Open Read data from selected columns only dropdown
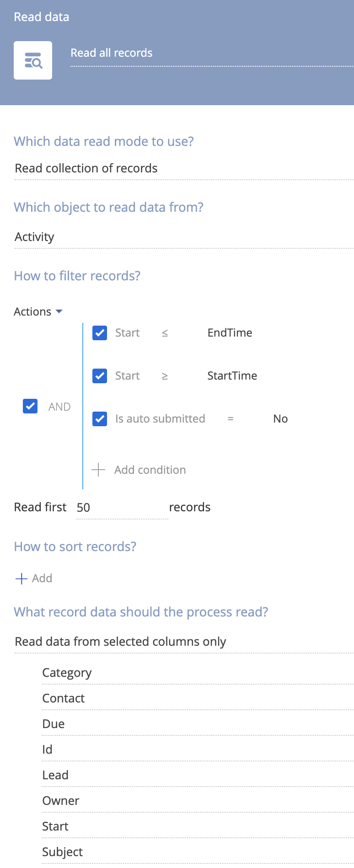 point(184,642)
